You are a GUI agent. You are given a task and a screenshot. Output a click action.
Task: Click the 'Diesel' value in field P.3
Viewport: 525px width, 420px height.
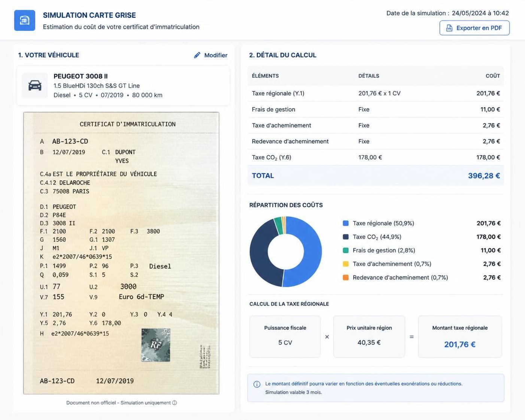coord(160,267)
